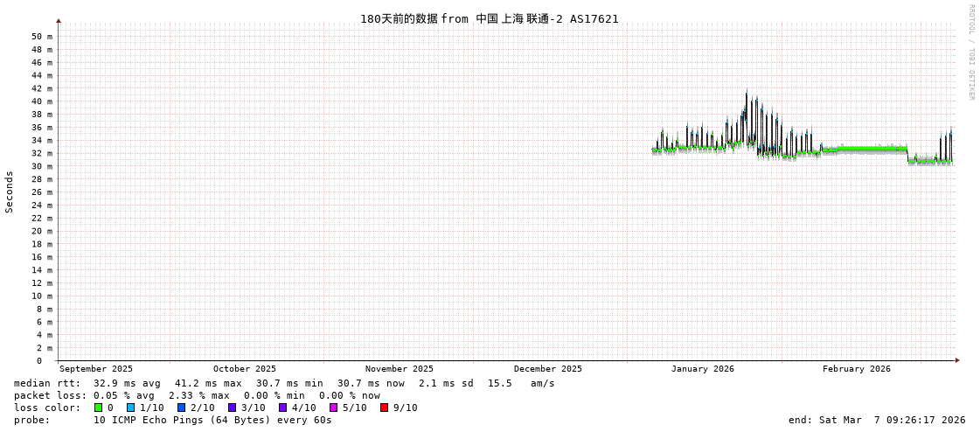
Task: Click the November 2025 axis label
Action: 399,369
